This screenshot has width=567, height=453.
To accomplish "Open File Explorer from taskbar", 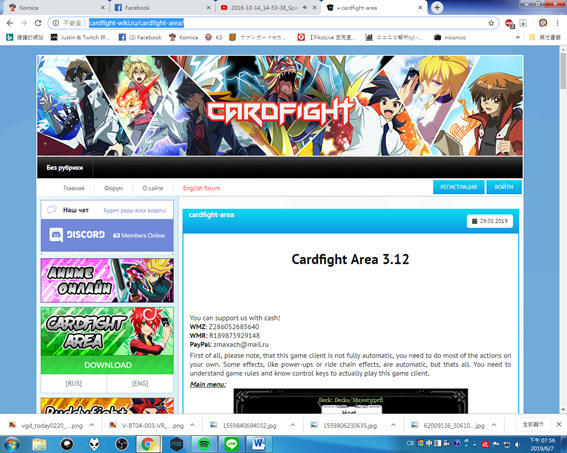I will (39, 444).
